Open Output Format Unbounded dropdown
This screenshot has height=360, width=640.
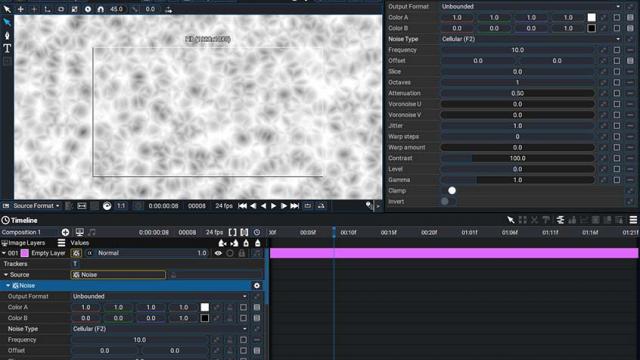(531, 7)
